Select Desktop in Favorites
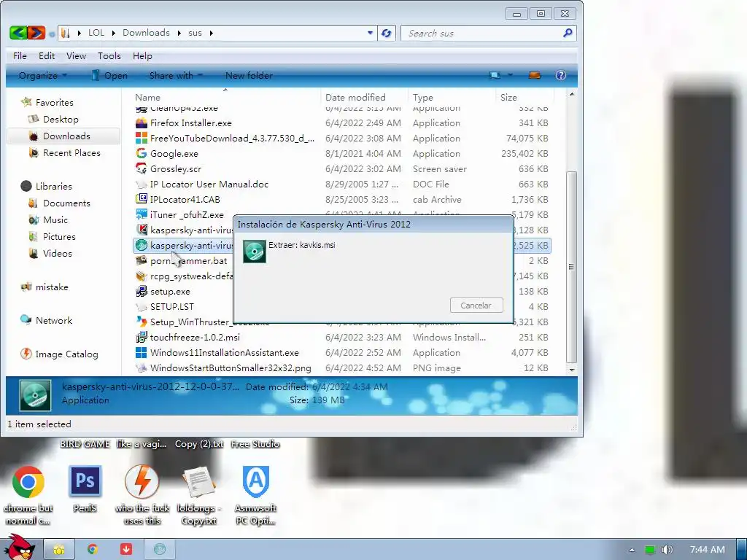747x560 pixels. (x=61, y=119)
